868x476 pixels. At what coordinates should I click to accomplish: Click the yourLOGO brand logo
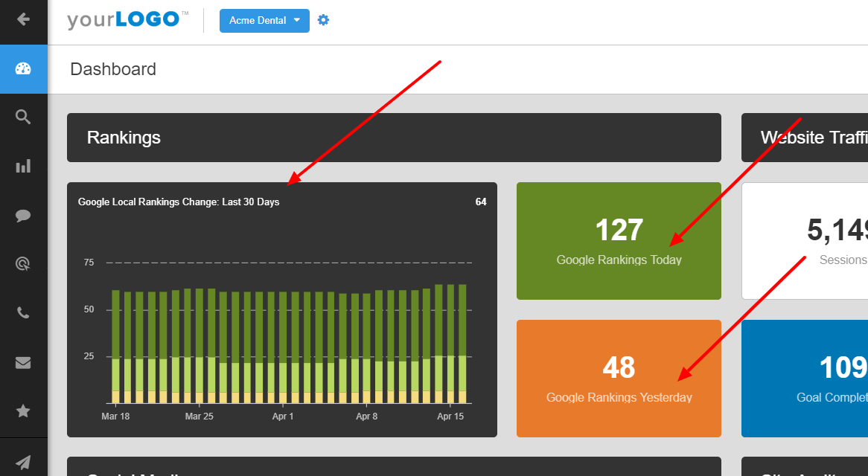[x=128, y=20]
